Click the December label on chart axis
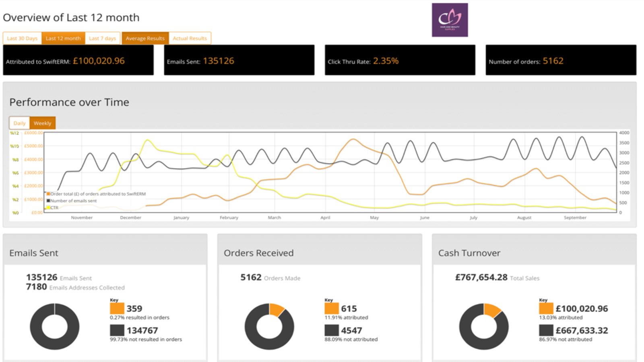This screenshot has width=644, height=362. [x=131, y=218]
